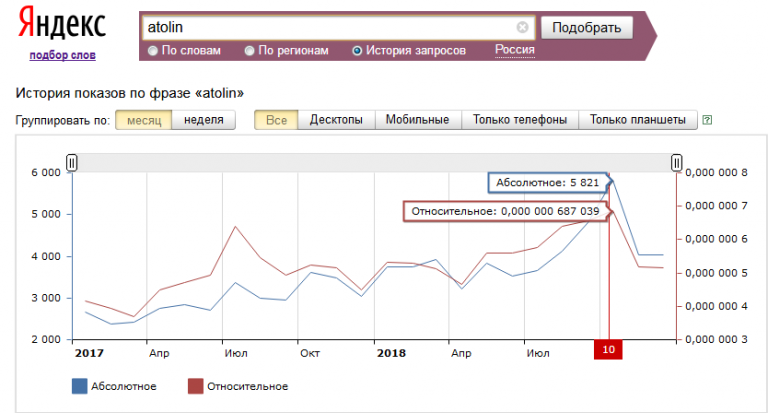Click the left range slider handle

(x=72, y=162)
